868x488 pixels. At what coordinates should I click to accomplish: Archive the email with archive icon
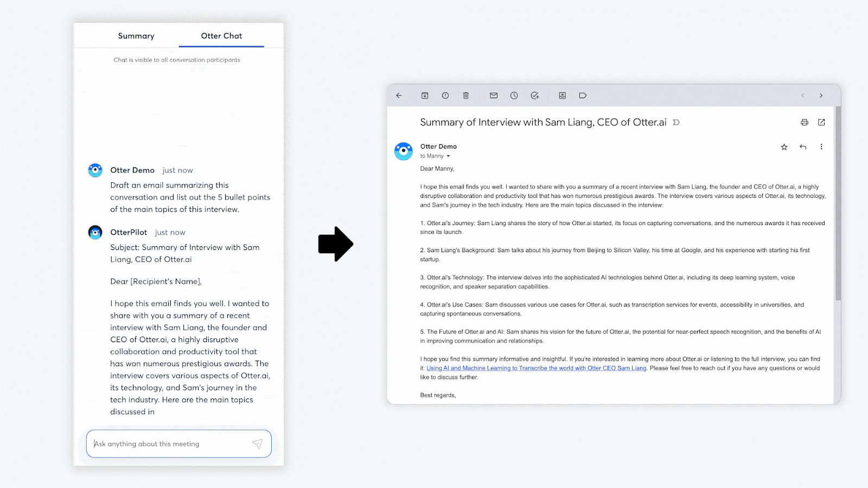pyautogui.click(x=425, y=95)
